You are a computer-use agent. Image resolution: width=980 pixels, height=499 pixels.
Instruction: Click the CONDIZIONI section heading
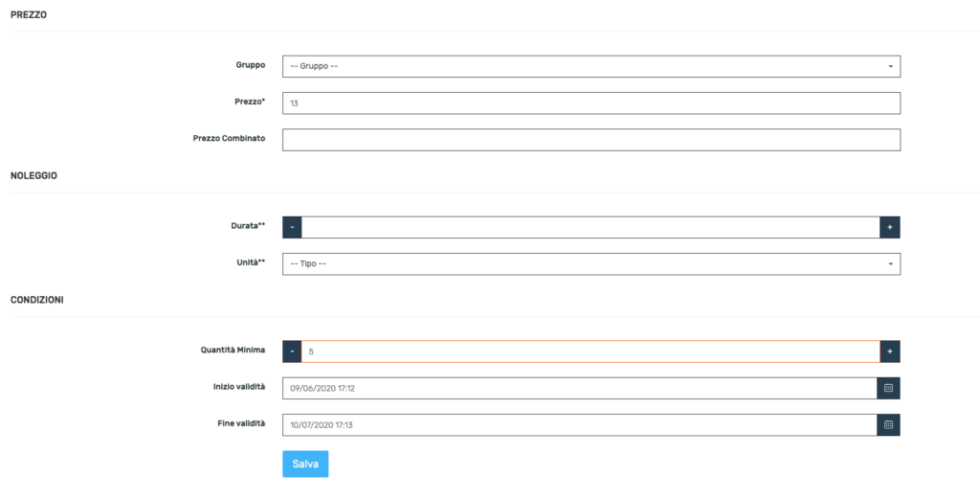tap(37, 300)
